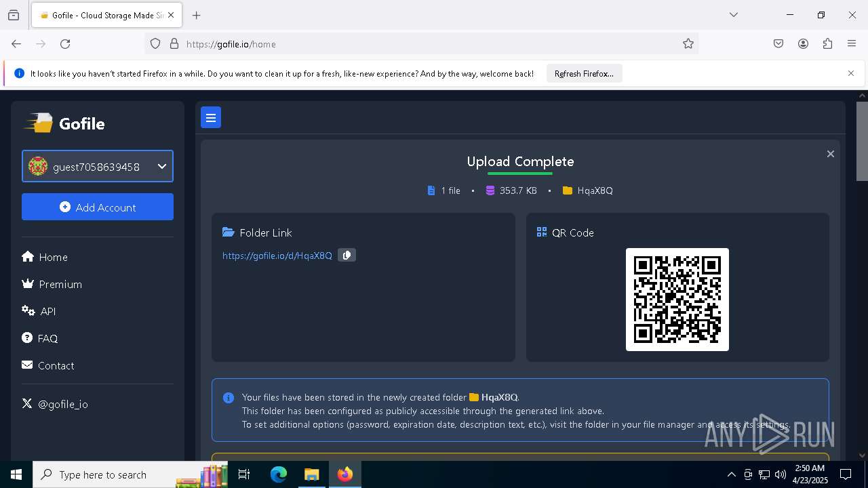Screen dimensions: 868x488
Task: Open the FAQ page in the sidebar
Action: [x=40, y=338]
